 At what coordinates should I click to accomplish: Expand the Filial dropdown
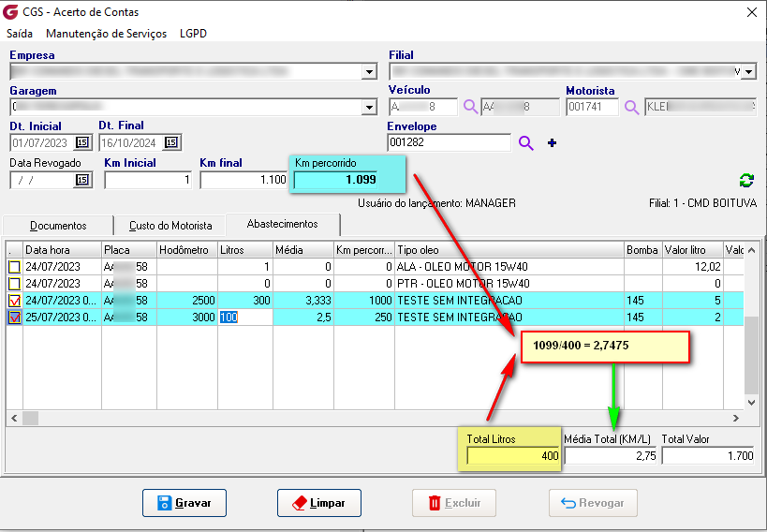pyautogui.click(x=749, y=72)
